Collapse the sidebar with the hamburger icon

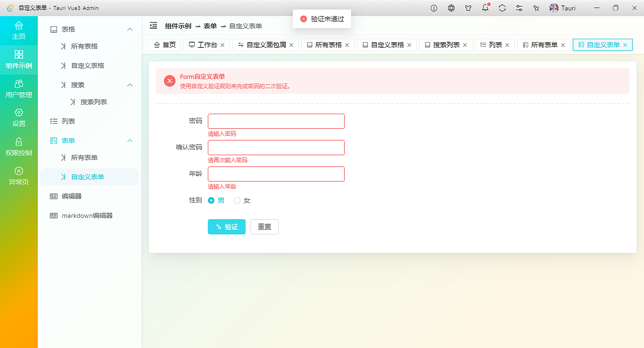[x=153, y=25]
